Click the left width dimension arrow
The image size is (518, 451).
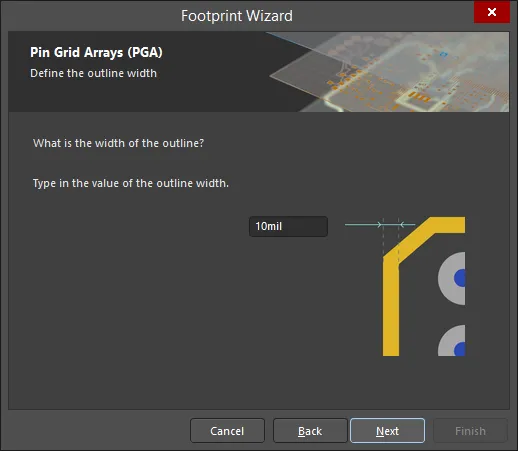coord(363,225)
